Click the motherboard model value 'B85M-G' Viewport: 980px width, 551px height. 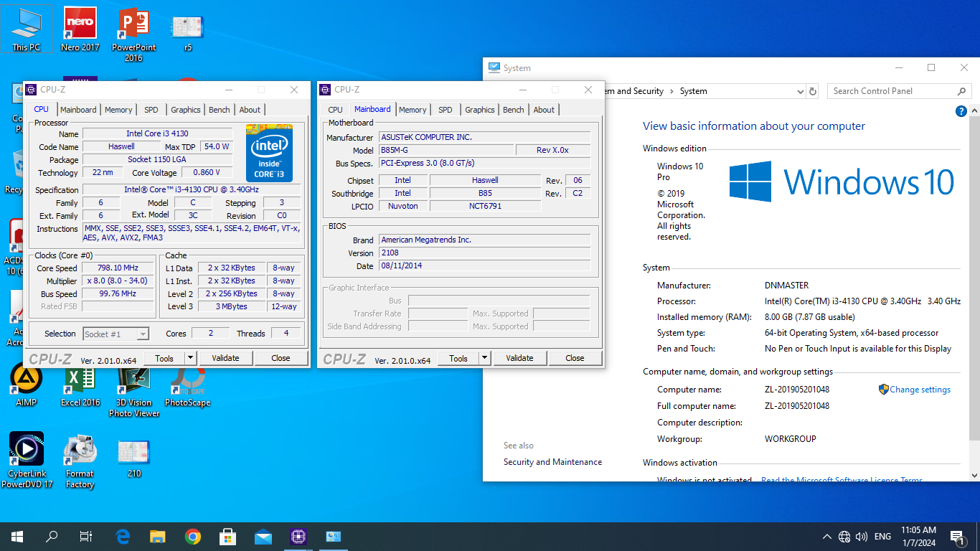(447, 150)
